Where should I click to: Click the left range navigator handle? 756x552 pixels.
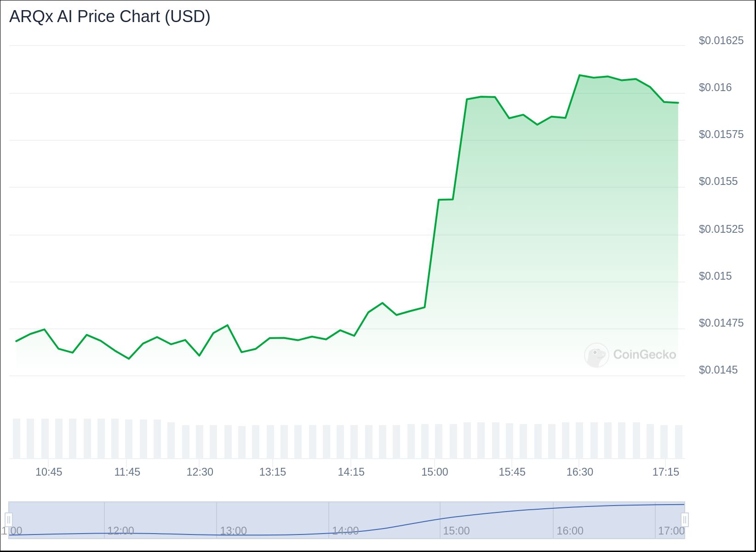click(x=8, y=520)
